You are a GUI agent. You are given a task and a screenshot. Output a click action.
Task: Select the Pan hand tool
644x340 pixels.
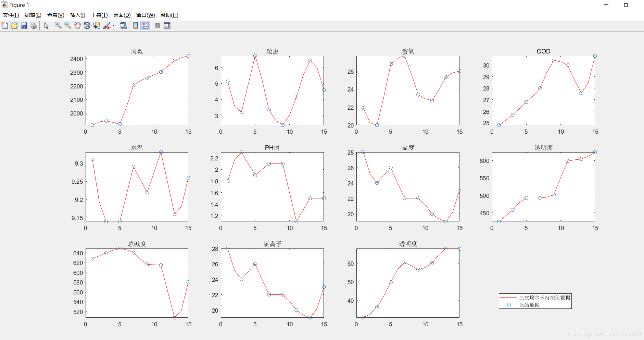point(77,25)
